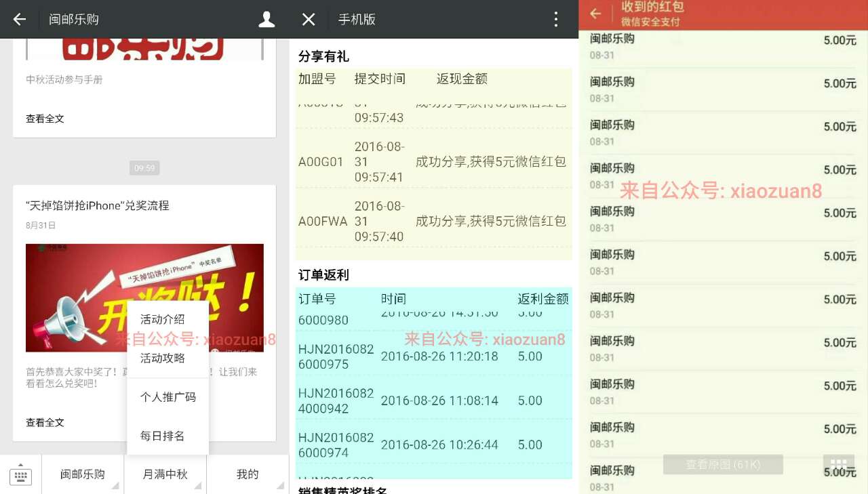868x494 pixels.
Task: Click the A00G01 franchise number cell
Action: point(321,162)
